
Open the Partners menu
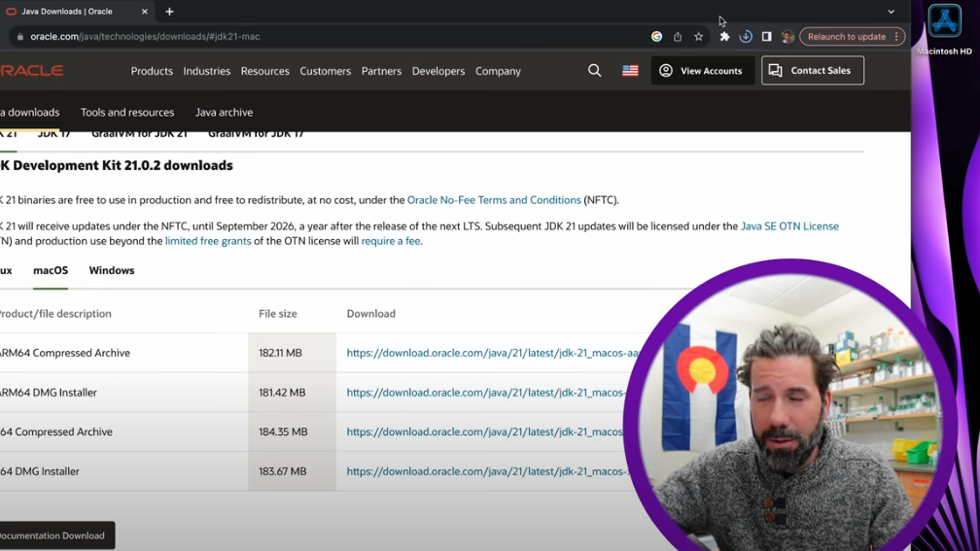point(381,71)
